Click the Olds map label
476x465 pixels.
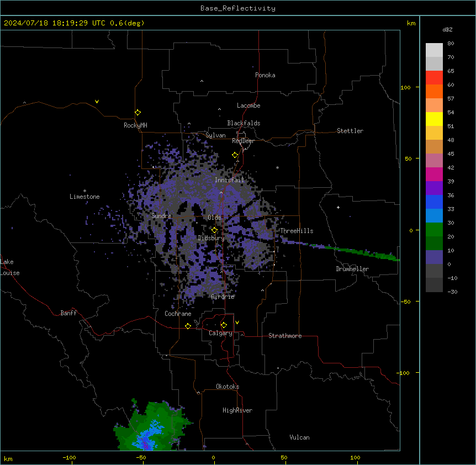(214, 218)
